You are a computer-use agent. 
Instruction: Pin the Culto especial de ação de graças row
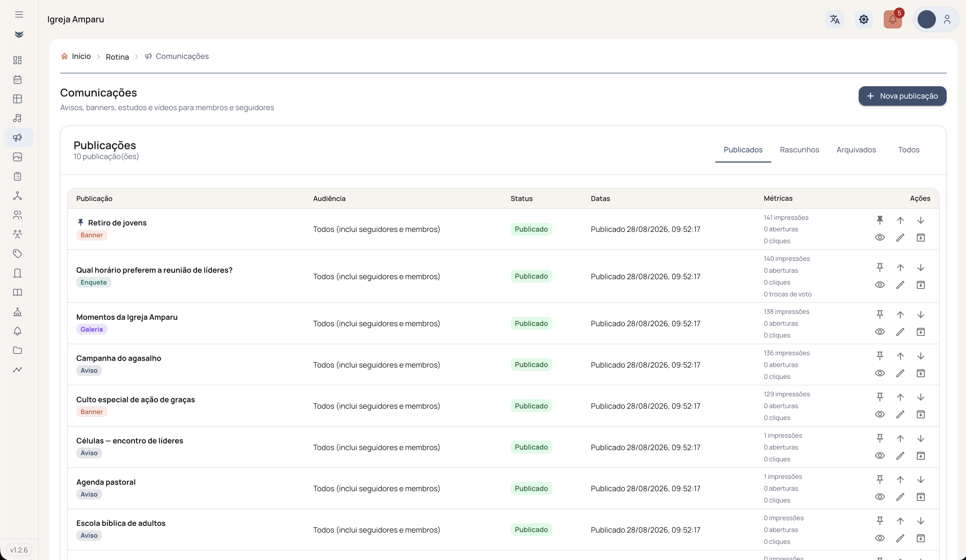tap(880, 397)
